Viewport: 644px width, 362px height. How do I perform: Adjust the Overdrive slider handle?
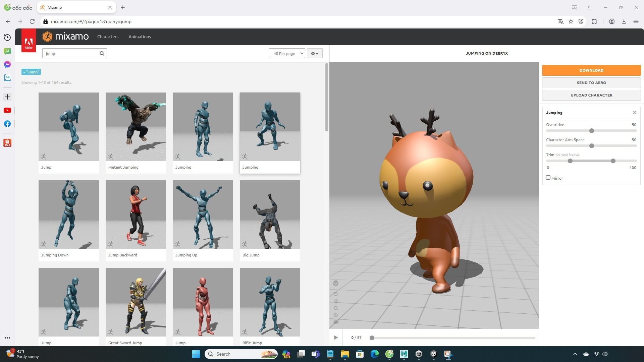(x=591, y=131)
